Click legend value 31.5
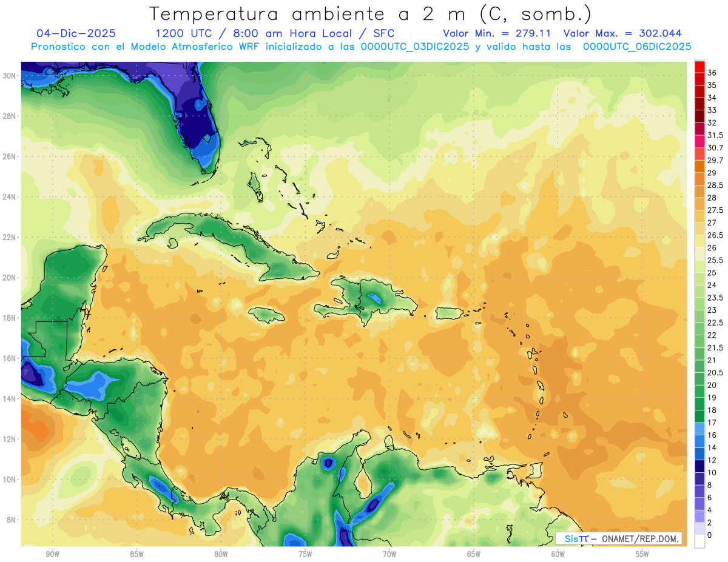Image resolution: width=728 pixels, height=562 pixels. 715,135
